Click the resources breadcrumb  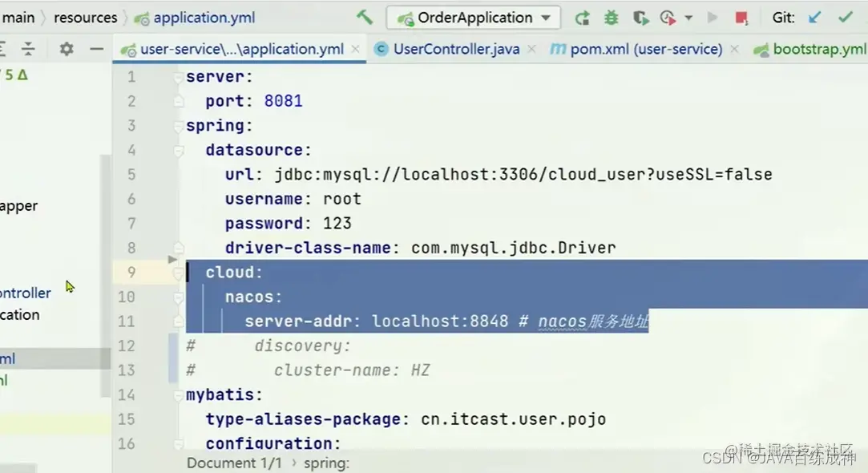click(x=85, y=18)
